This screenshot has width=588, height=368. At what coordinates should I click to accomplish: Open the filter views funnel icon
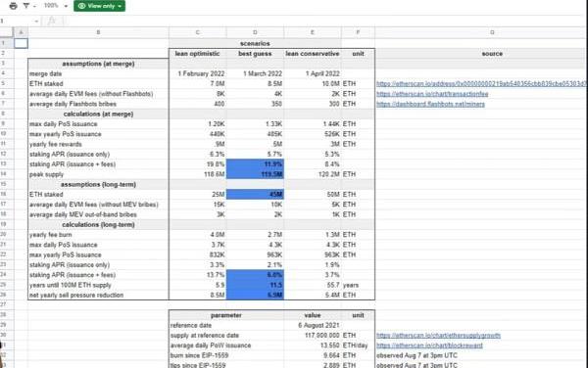[26, 6]
